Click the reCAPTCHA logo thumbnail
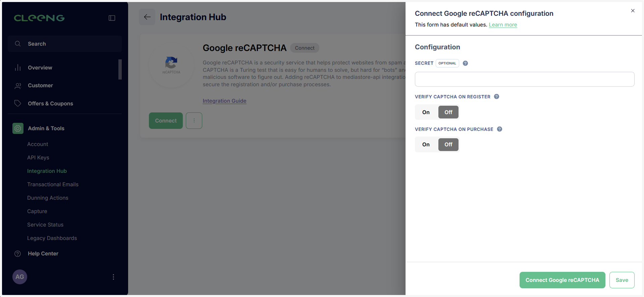Screen dimensions: 644x297 coord(171,65)
